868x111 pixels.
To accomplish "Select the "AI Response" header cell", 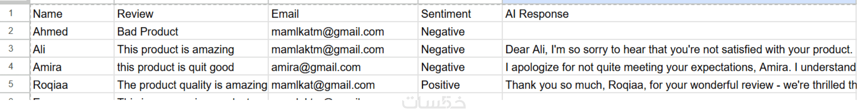I will 679,14.
